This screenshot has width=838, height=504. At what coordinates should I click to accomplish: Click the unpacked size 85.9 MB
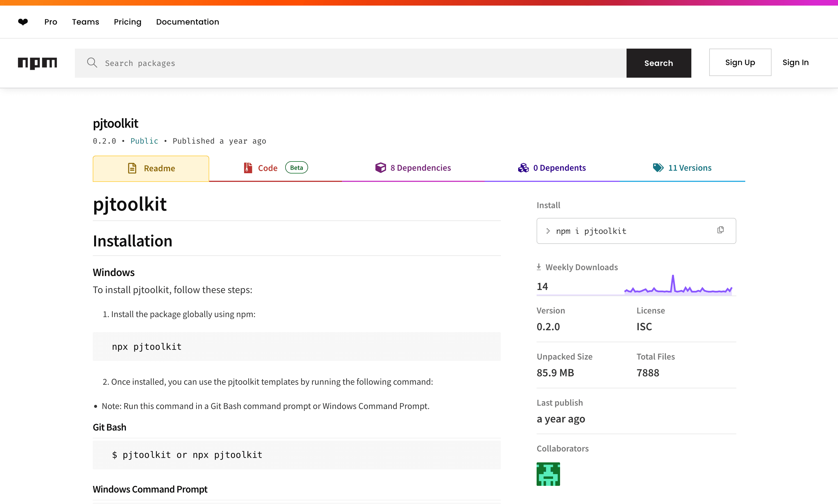555,373
